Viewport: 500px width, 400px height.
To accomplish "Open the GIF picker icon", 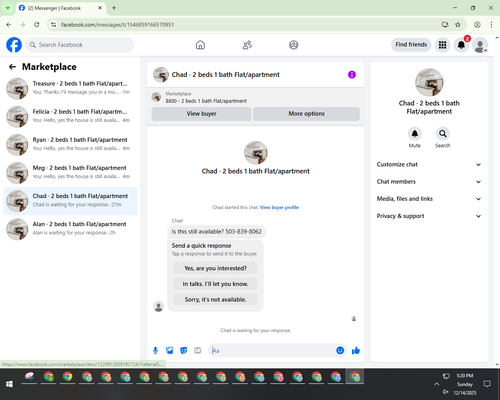I will [x=198, y=350].
